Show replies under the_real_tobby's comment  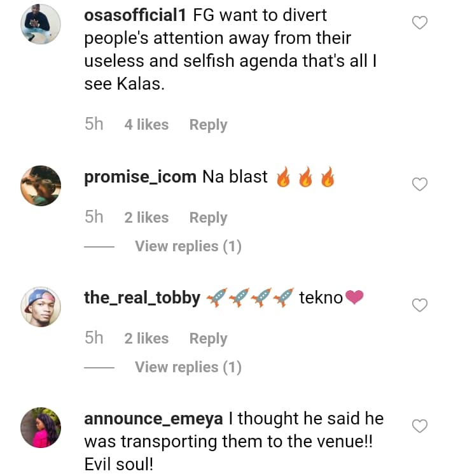(188, 367)
